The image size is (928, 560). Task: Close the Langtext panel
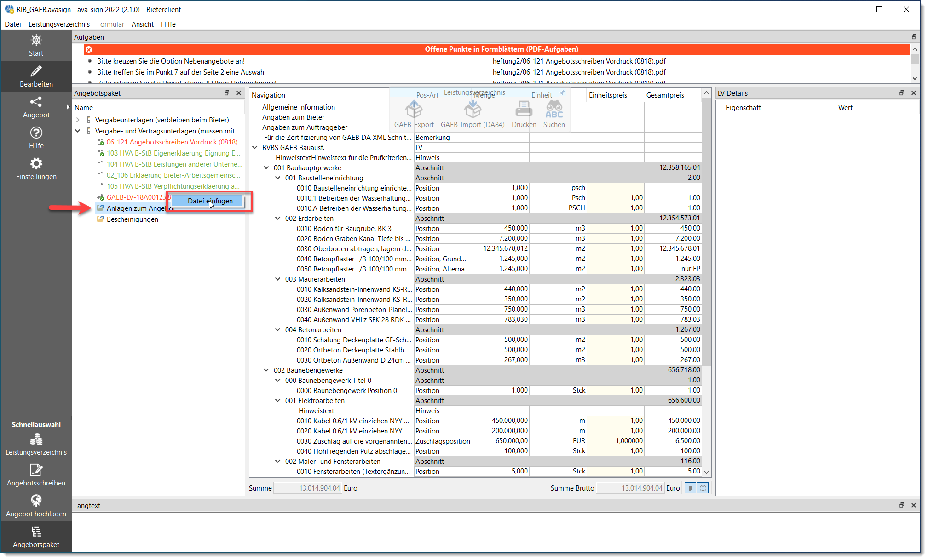click(x=914, y=505)
